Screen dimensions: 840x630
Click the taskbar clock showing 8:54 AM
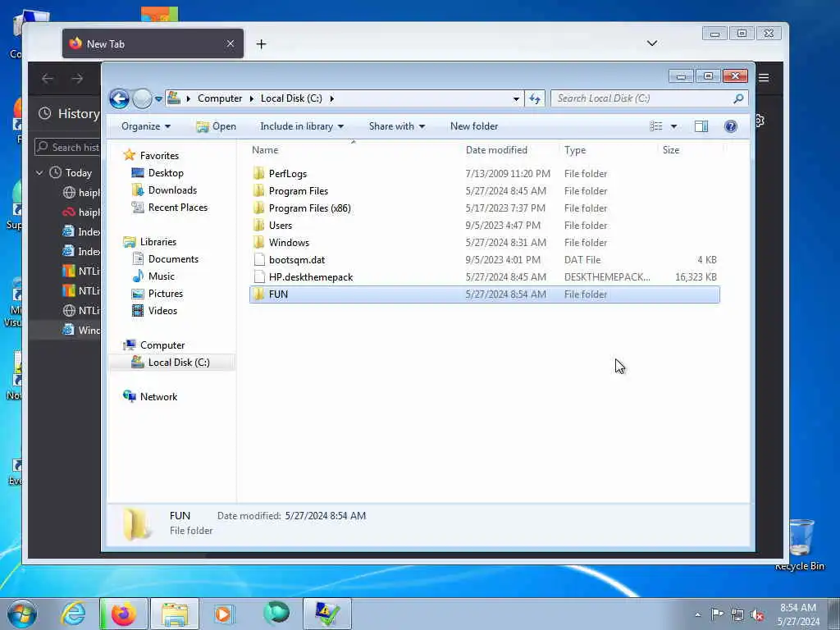(798, 614)
